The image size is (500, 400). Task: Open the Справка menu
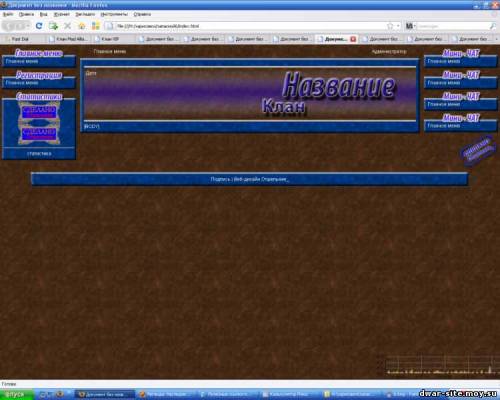(142, 14)
